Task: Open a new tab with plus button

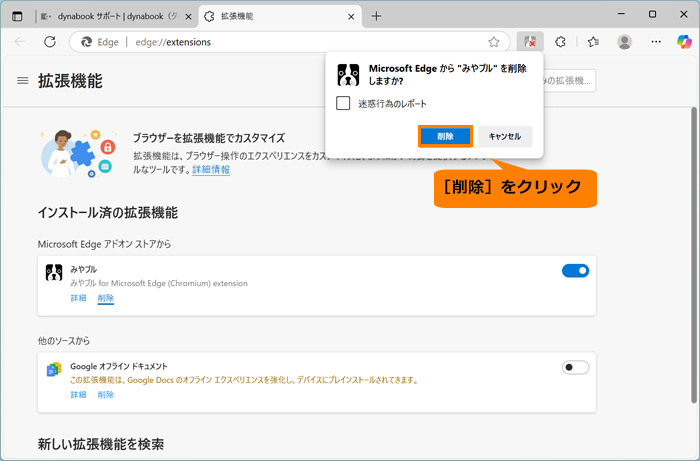Action: click(376, 17)
